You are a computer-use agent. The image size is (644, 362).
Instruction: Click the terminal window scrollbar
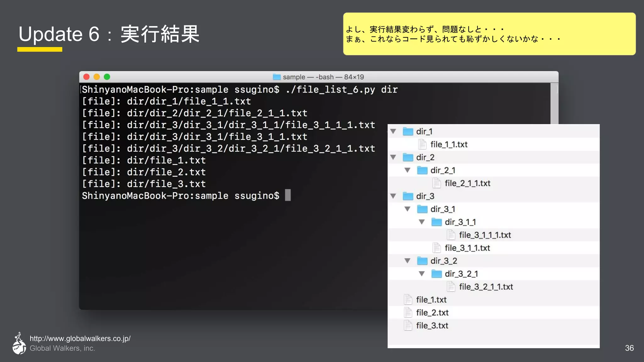tap(554, 104)
